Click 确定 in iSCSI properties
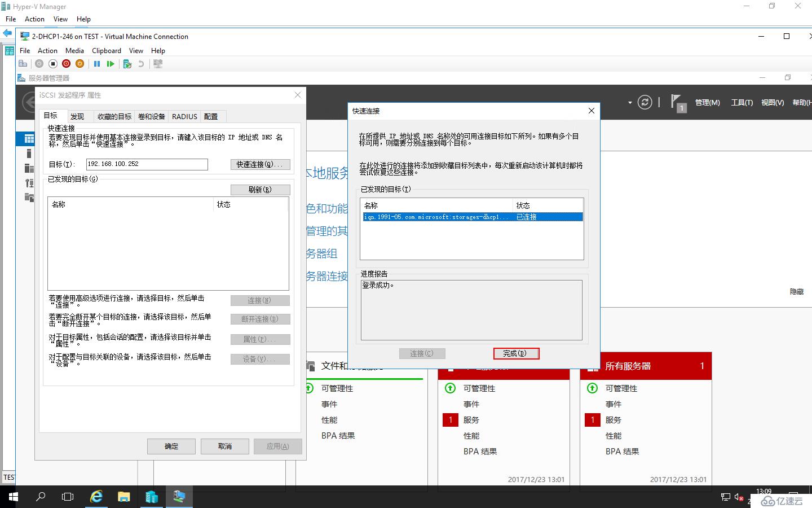This screenshot has height=508, width=812. [x=171, y=446]
